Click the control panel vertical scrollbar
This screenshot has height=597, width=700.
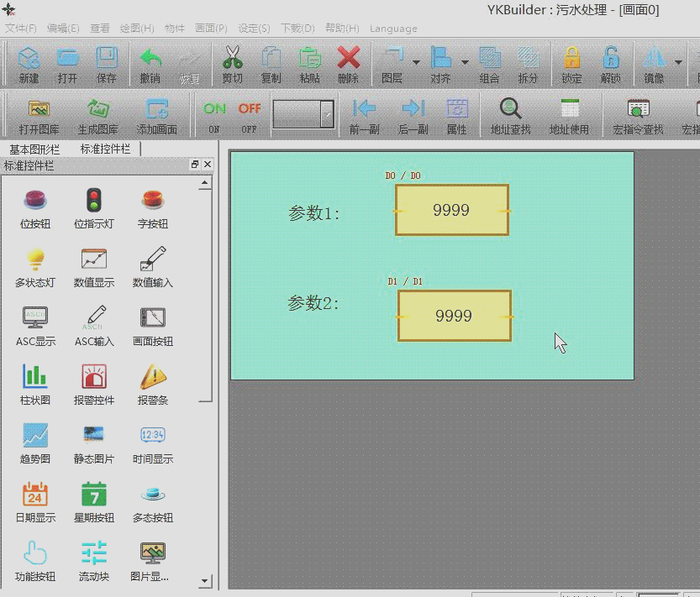[x=205, y=294]
